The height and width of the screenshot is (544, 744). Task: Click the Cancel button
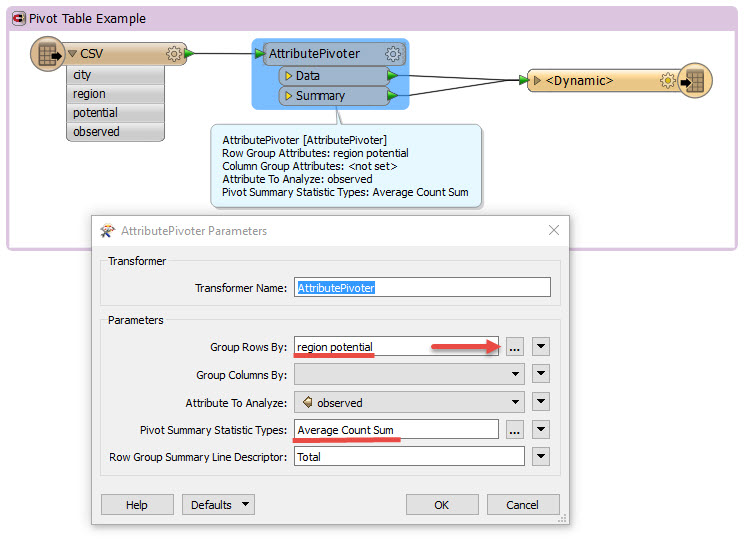(523, 505)
